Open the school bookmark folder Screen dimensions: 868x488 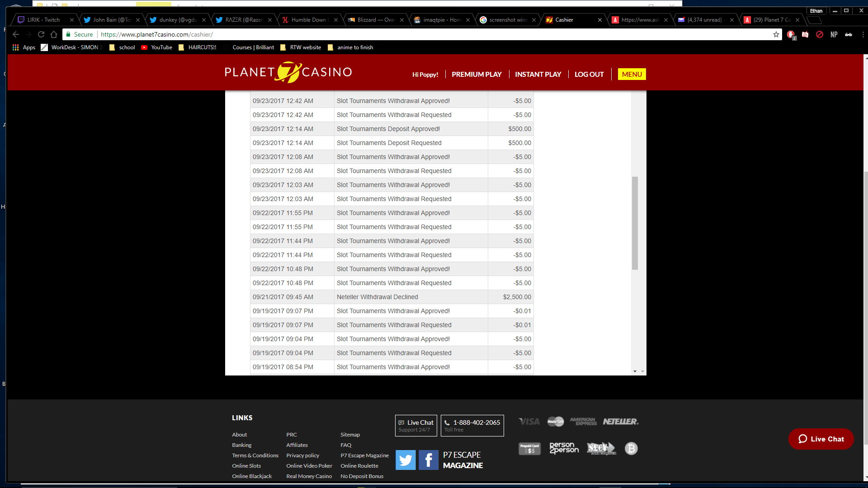pos(122,47)
